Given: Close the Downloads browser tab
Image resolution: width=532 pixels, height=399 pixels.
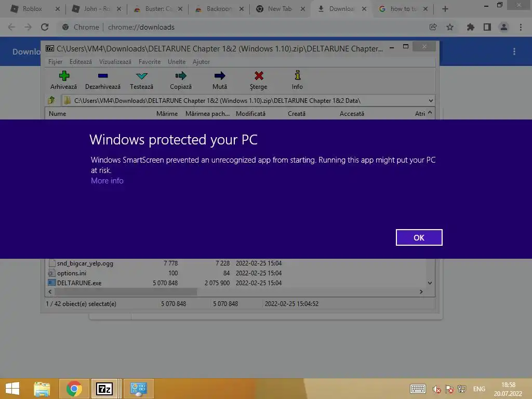Looking at the screenshot, I should point(364,9).
